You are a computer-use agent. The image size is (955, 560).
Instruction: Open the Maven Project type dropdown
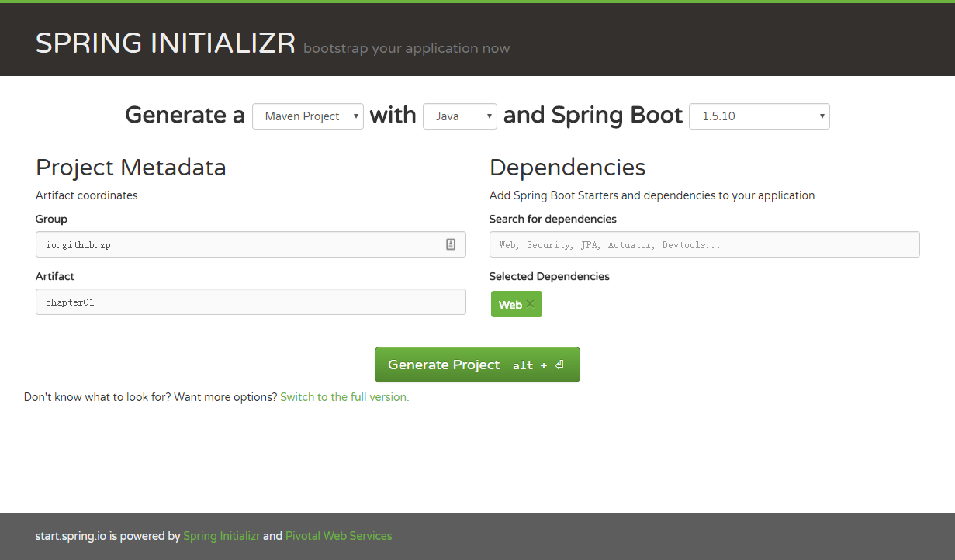308,116
